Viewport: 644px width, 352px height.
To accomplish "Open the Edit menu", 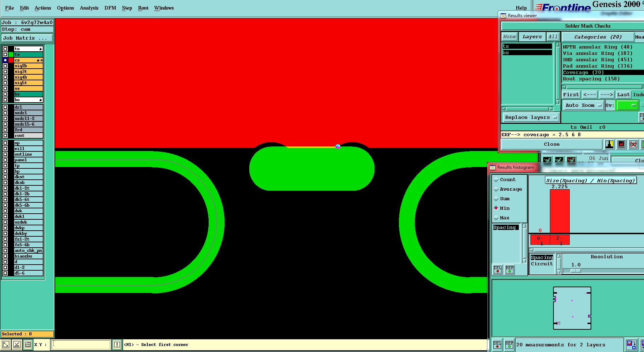I will [x=24, y=8].
